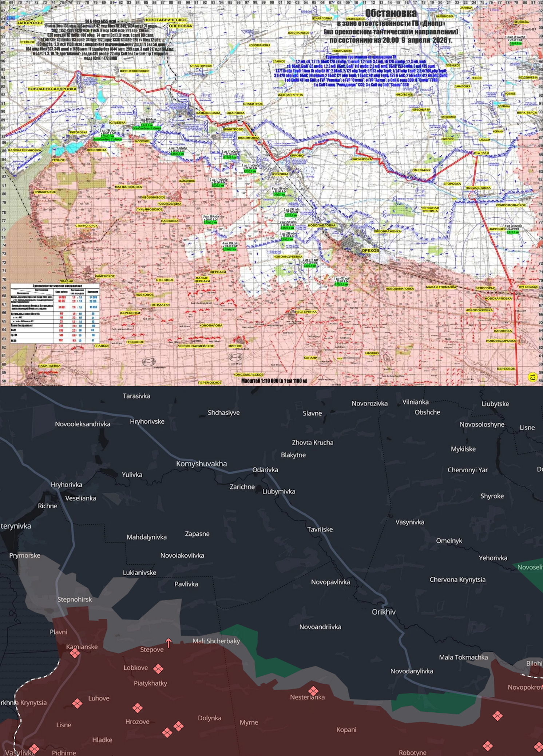Select the ОРЕХОВ label on Russian map
543x756 pixels.
[x=370, y=251]
